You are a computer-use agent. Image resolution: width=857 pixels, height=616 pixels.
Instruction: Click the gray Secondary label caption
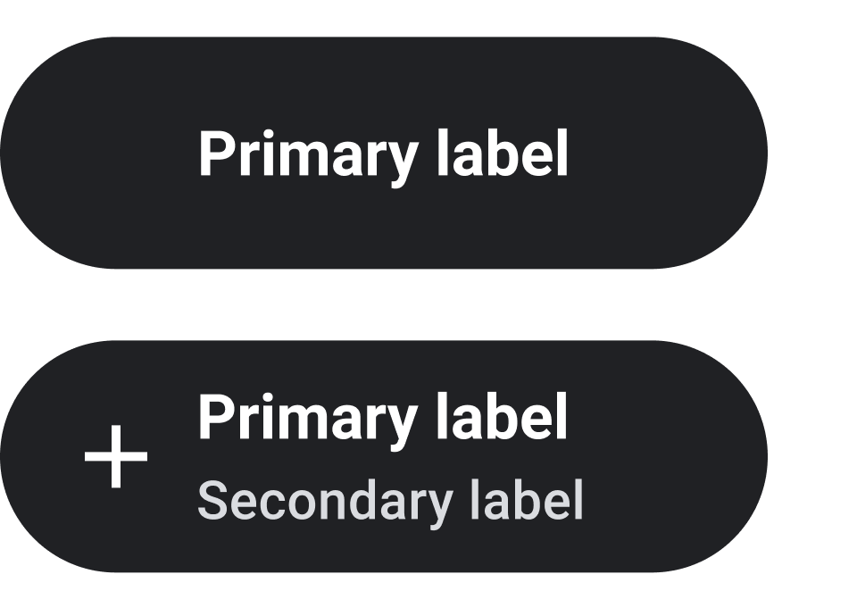(390, 501)
